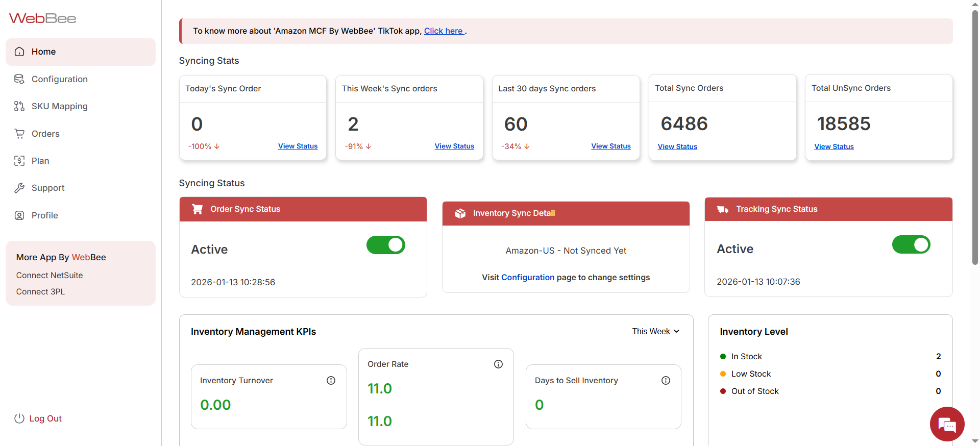Turn off the Tracking Sync Status toggle
Viewport: 980px width, 446px height.
tap(911, 244)
